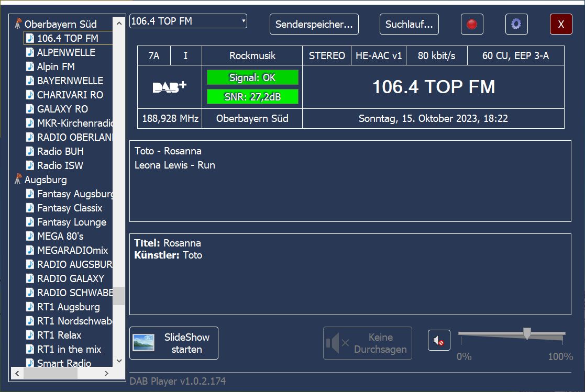Open the Senderspeicher... station memory
Screen dimensions: 585x392
pos(314,24)
